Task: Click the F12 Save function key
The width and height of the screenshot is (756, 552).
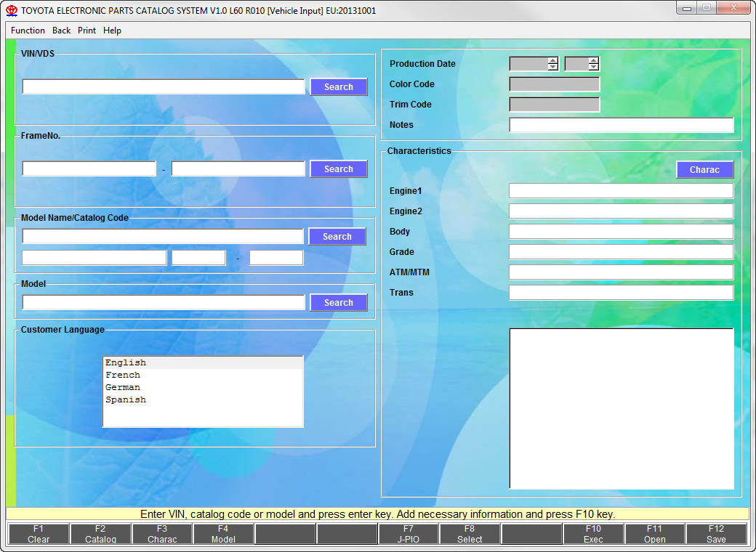Action: (x=716, y=534)
